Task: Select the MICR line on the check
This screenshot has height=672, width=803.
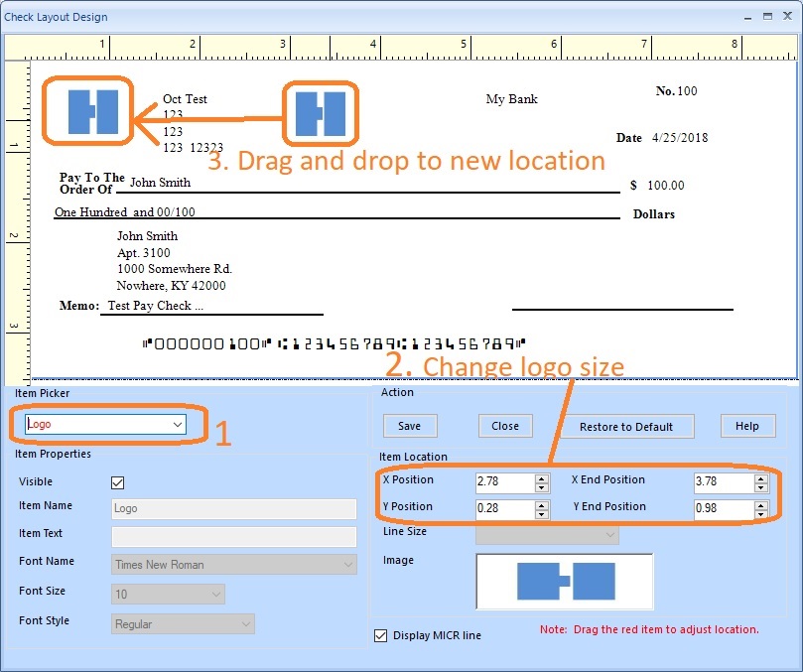Action: coord(334,344)
